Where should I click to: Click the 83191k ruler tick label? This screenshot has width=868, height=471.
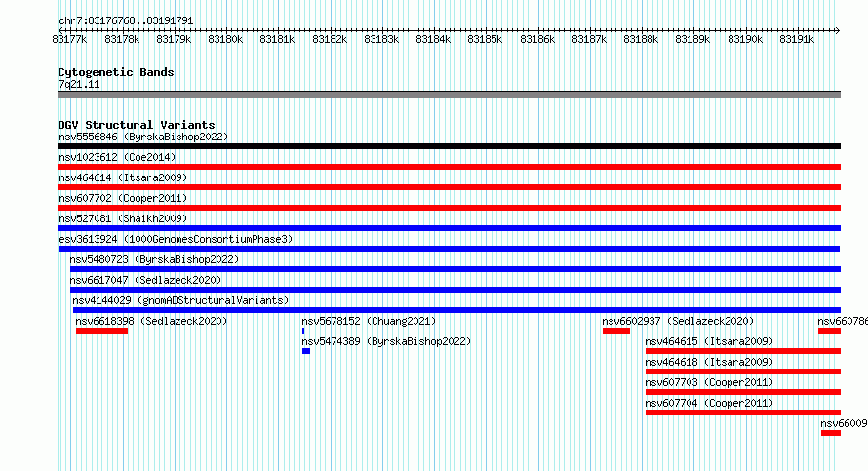pos(797,39)
